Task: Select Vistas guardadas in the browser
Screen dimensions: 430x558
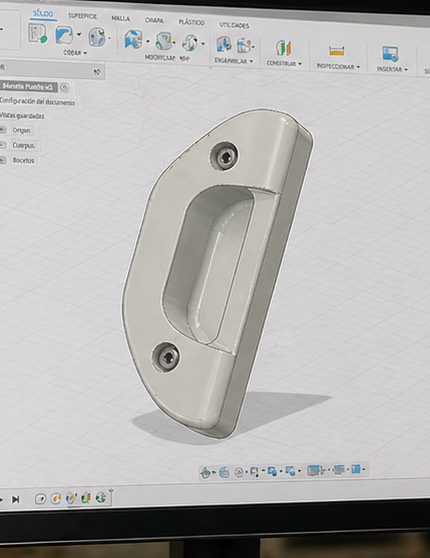Action: pyautogui.click(x=22, y=116)
